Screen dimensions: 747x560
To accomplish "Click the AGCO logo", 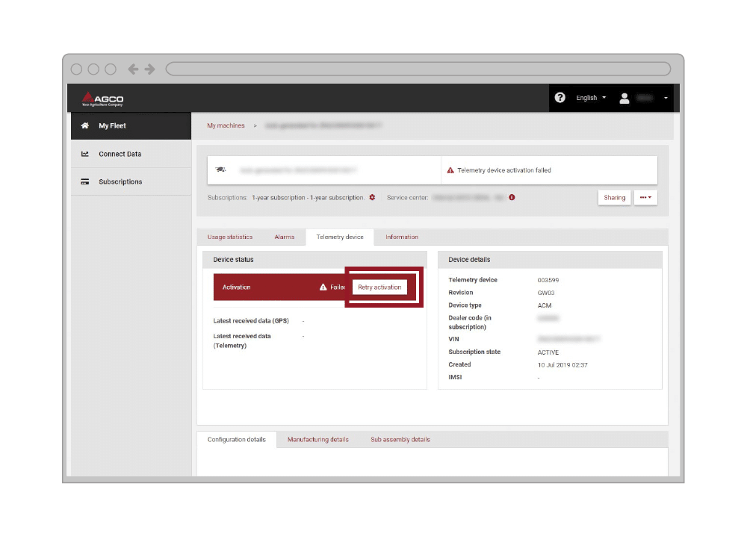I will click(x=102, y=99).
